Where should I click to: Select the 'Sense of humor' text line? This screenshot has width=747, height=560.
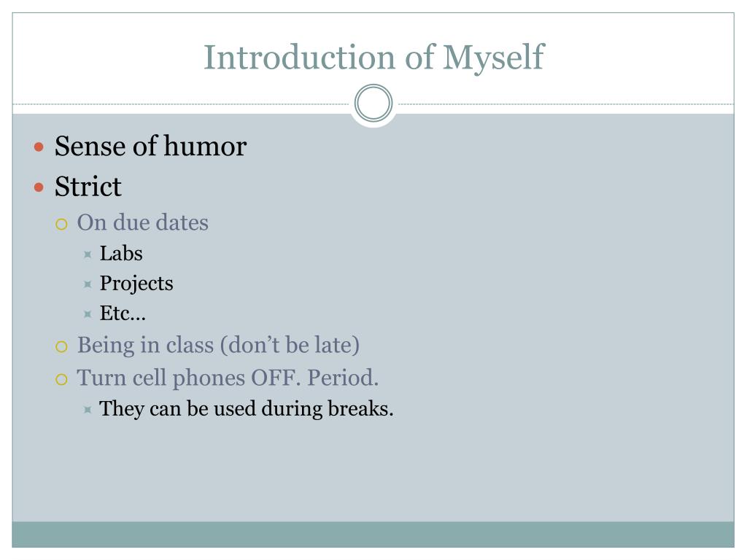click(x=150, y=146)
